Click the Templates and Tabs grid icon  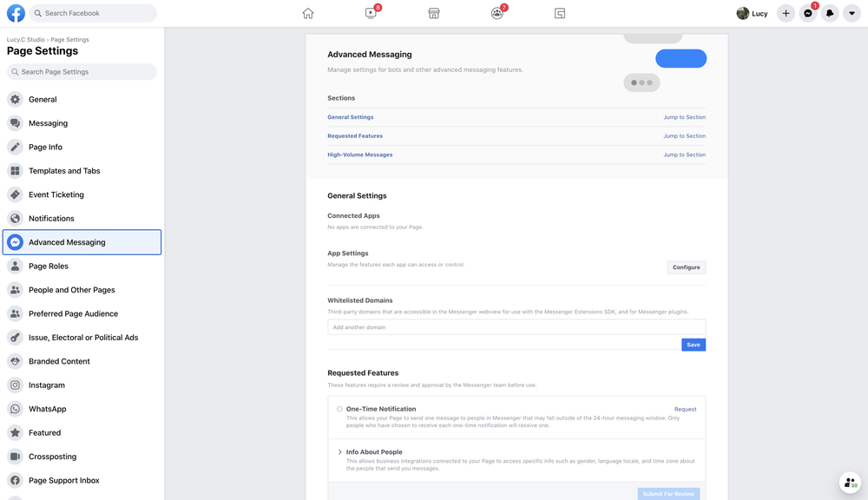pyautogui.click(x=15, y=170)
